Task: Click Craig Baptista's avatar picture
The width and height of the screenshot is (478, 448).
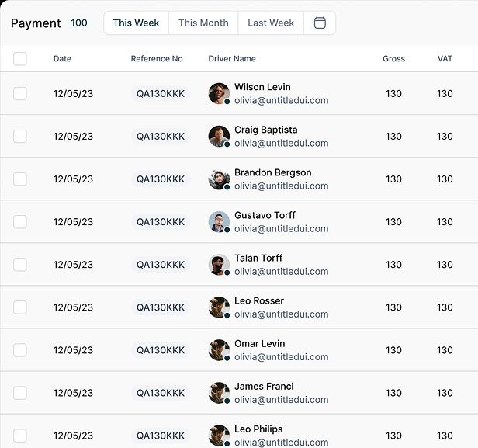Action: 219,137
